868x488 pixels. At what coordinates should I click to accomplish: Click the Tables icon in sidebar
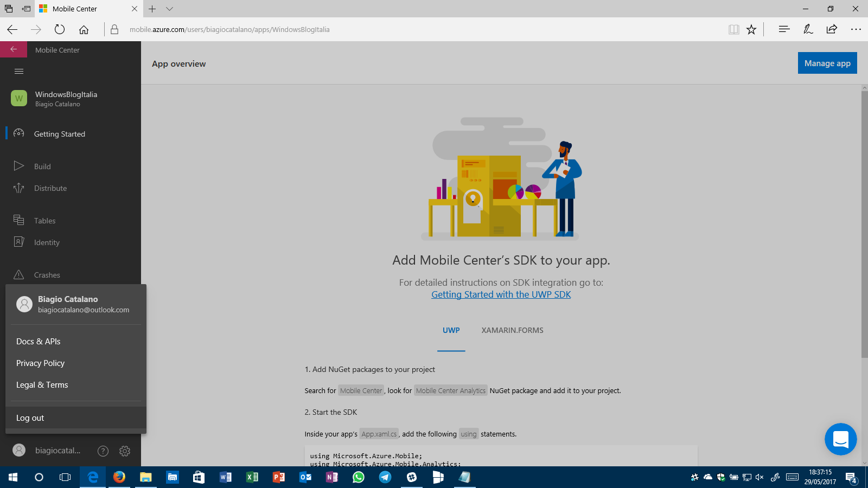pyautogui.click(x=19, y=220)
